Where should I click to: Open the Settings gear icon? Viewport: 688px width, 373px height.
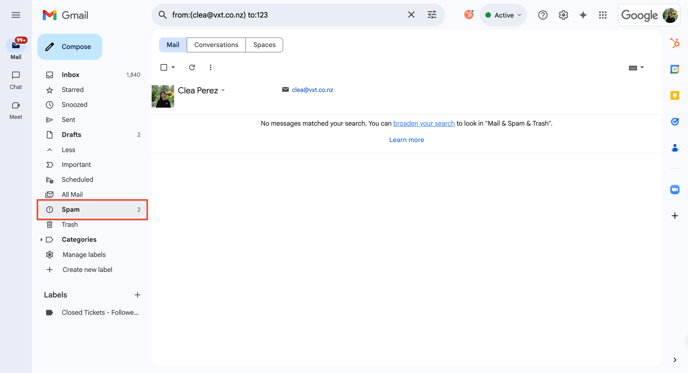tap(563, 15)
